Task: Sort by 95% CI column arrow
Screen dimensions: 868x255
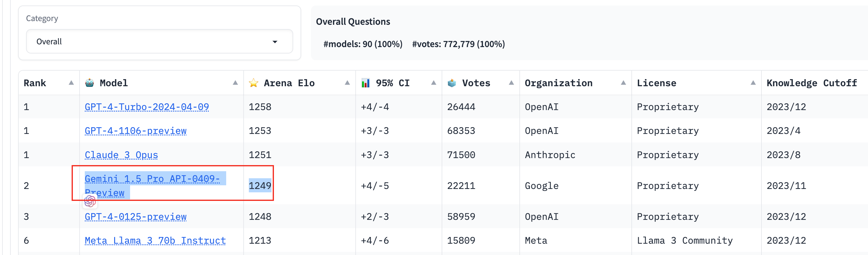Action: (x=433, y=83)
